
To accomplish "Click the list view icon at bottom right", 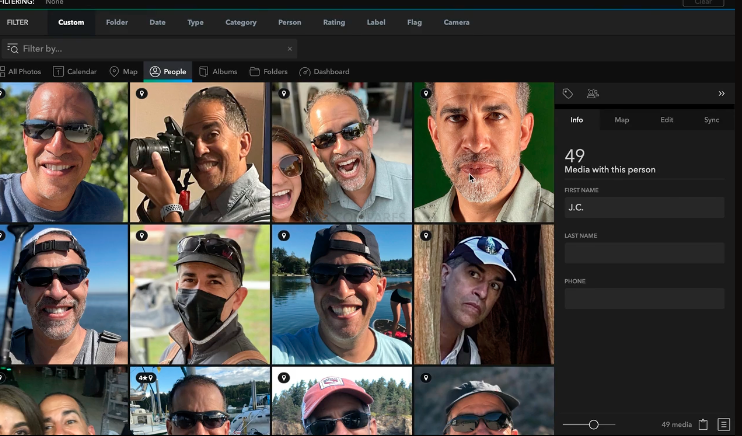I will (x=724, y=425).
